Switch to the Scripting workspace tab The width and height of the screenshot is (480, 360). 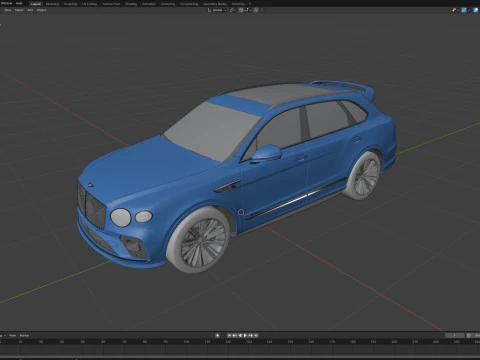(x=238, y=4)
